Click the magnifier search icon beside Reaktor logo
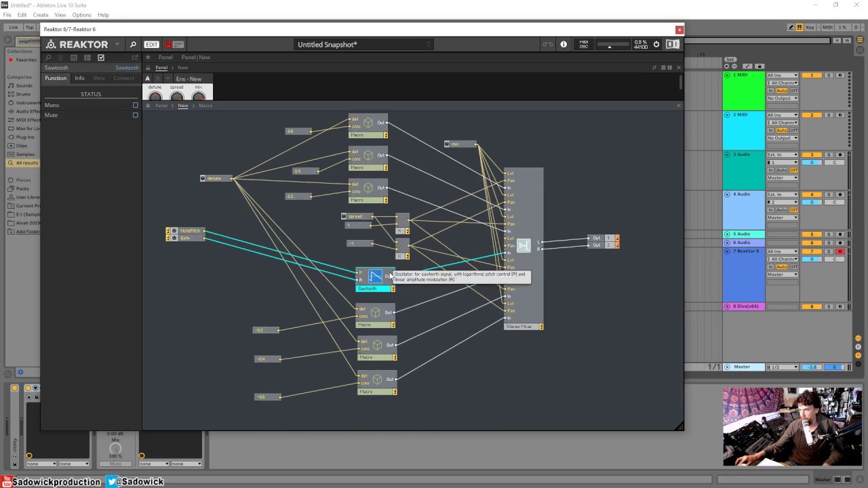Screen dimensions: 868x488 pos(133,45)
